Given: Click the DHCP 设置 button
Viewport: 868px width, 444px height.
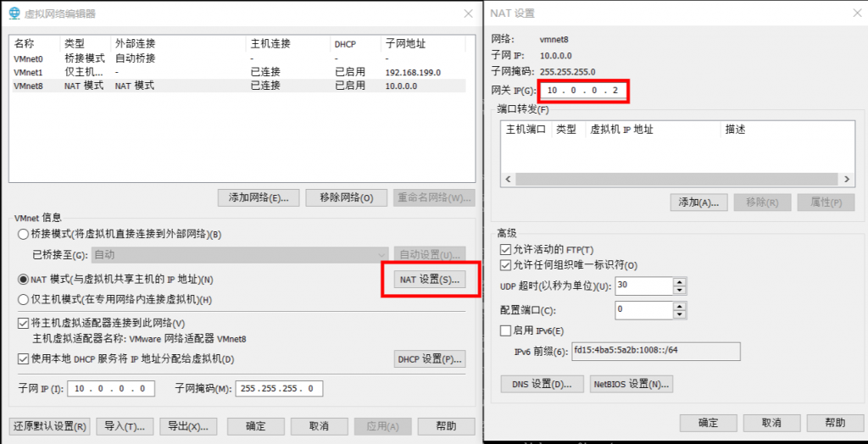Looking at the screenshot, I should click(430, 359).
